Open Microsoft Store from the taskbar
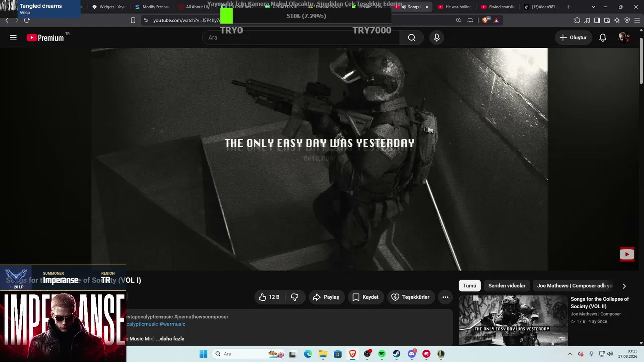Screen dimensions: 644x362 click(338, 354)
